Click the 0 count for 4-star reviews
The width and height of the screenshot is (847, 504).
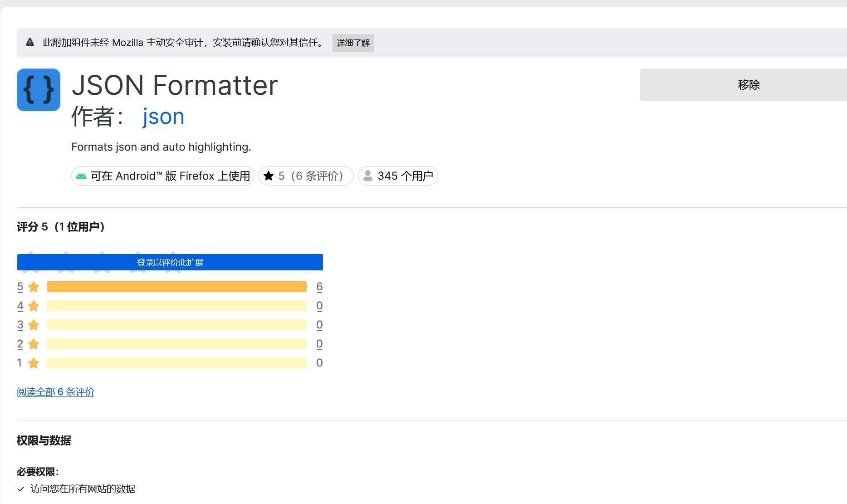point(319,306)
